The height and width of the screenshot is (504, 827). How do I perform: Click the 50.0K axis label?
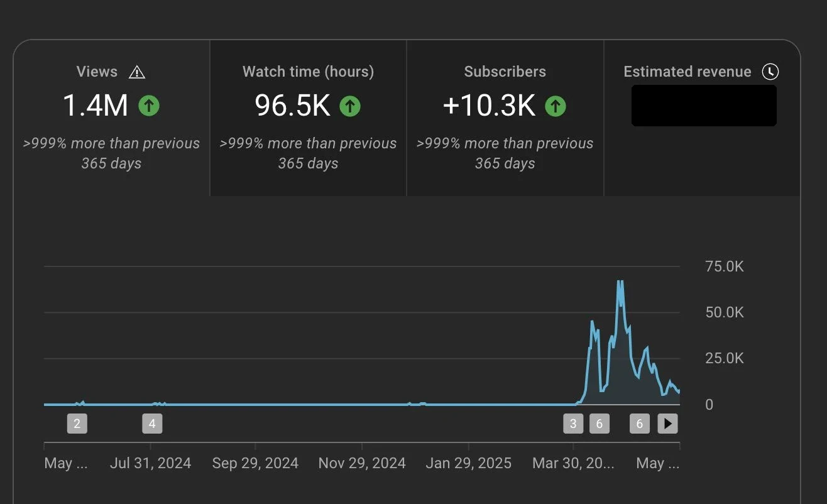725,312
